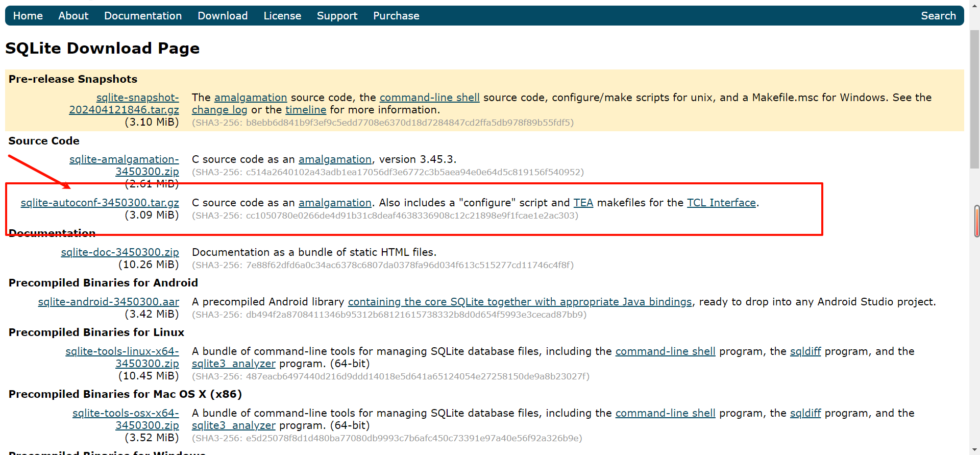Screen dimensions: 980x455
Task: Open sqldiff link in Linux description
Action: [x=805, y=351]
